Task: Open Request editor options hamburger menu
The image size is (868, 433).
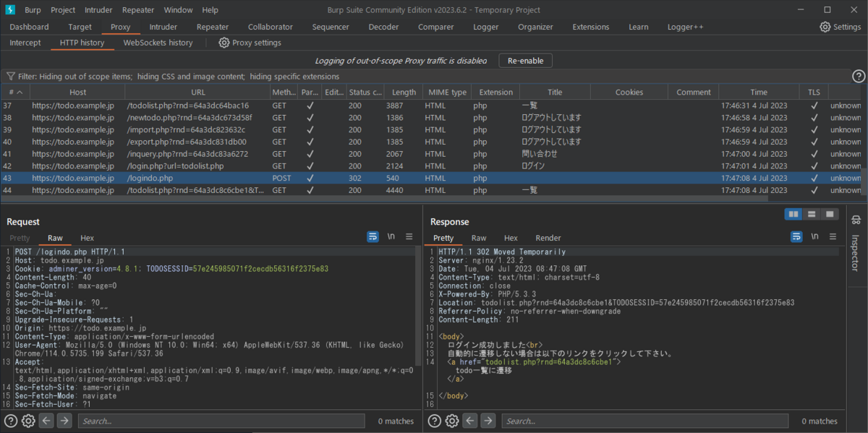Action: [409, 236]
